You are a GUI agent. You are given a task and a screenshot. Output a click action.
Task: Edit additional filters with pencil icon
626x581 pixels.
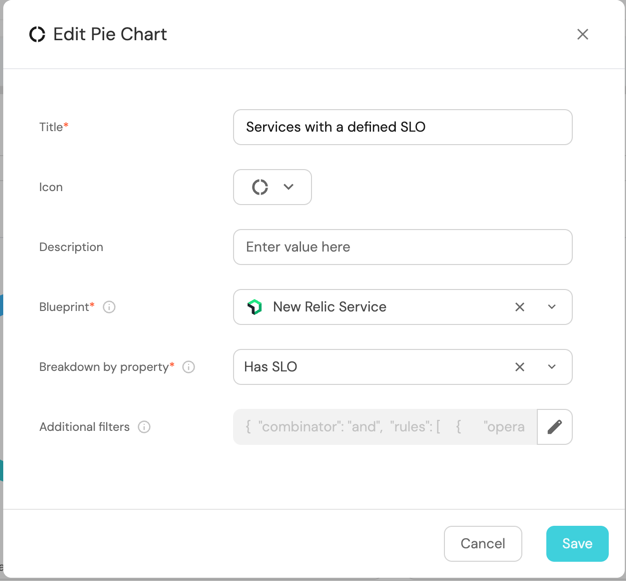coord(555,427)
